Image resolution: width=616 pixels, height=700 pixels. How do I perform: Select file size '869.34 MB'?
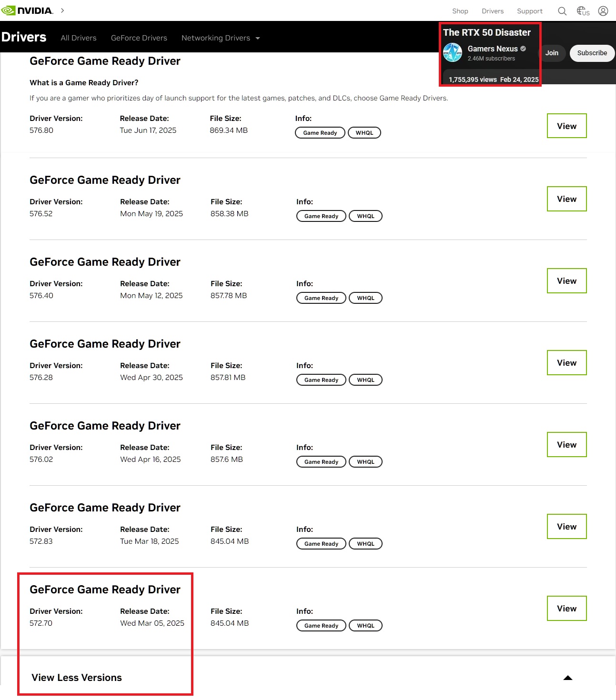pos(229,130)
